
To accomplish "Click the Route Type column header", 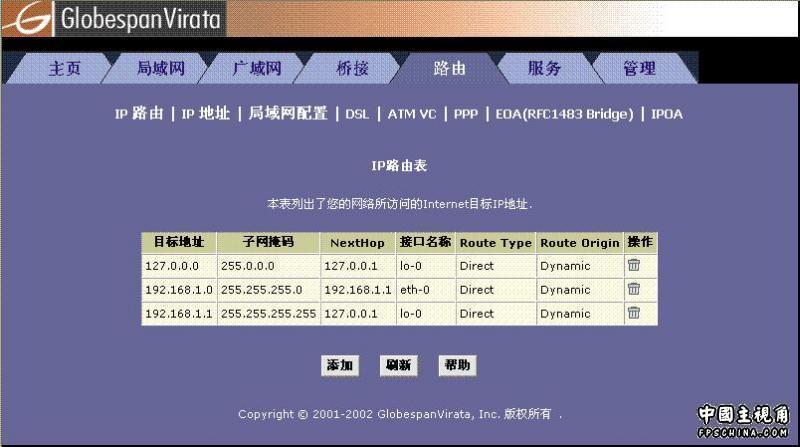I will [x=495, y=243].
